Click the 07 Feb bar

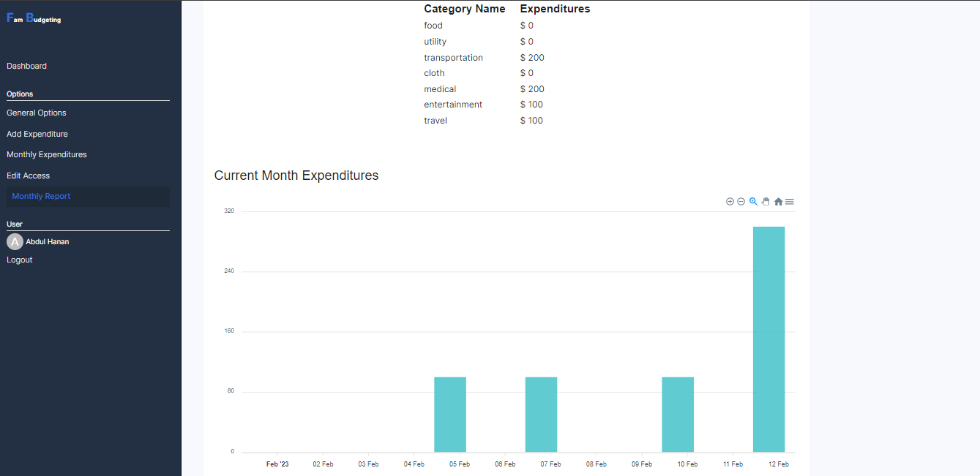[x=541, y=415]
